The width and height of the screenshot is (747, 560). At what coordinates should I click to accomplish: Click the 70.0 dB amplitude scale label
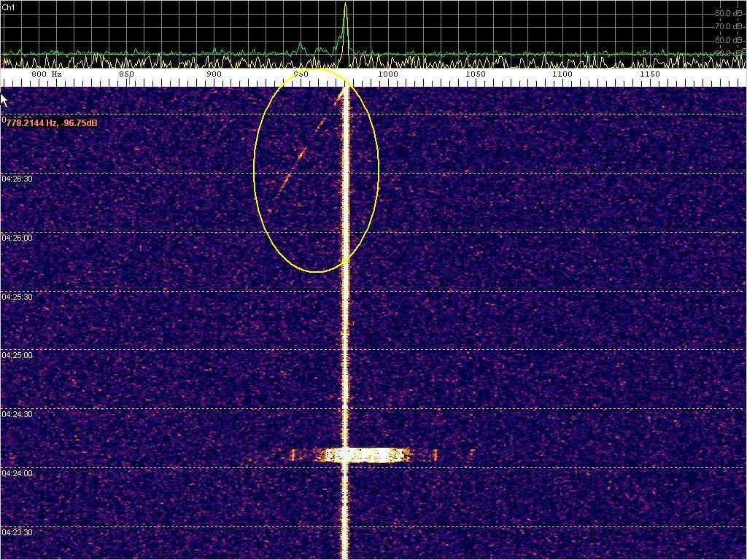tap(729, 26)
